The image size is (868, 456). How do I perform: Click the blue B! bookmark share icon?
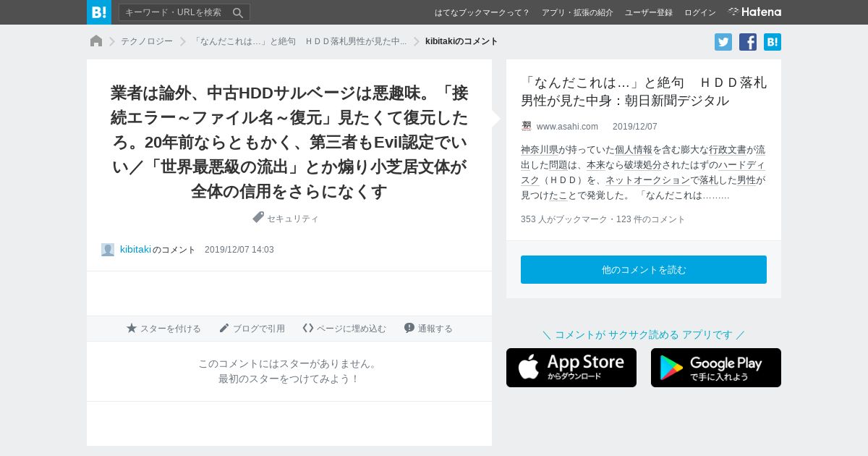[x=773, y=42]
